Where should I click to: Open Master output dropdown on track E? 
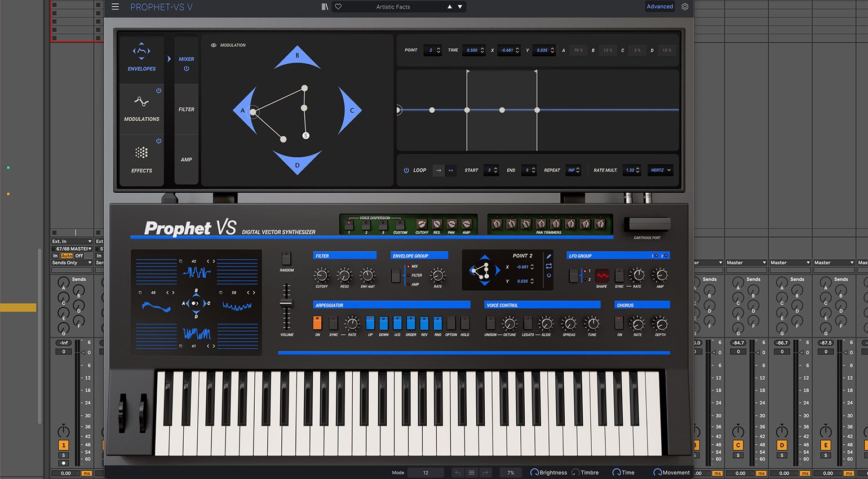coord(833,263)
